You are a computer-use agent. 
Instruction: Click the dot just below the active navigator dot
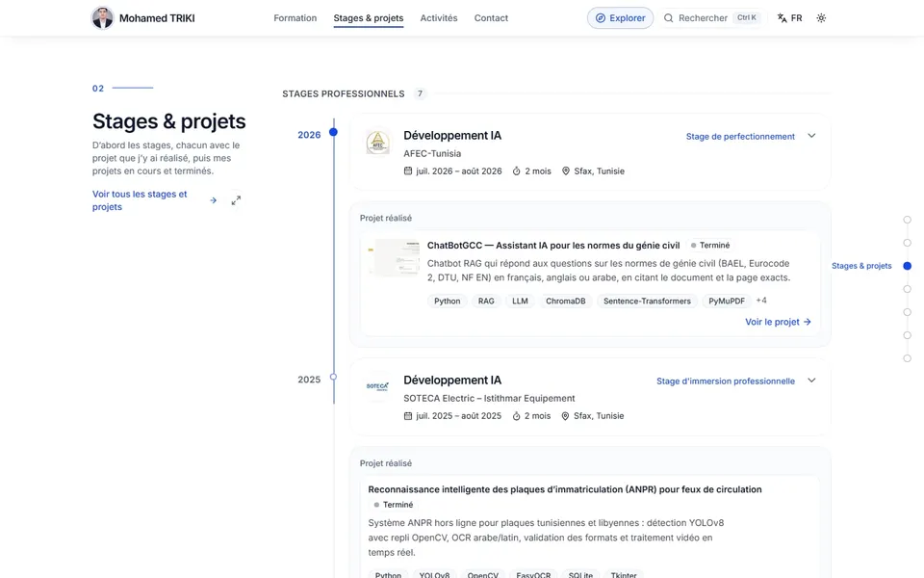click(x=907, y=289)
